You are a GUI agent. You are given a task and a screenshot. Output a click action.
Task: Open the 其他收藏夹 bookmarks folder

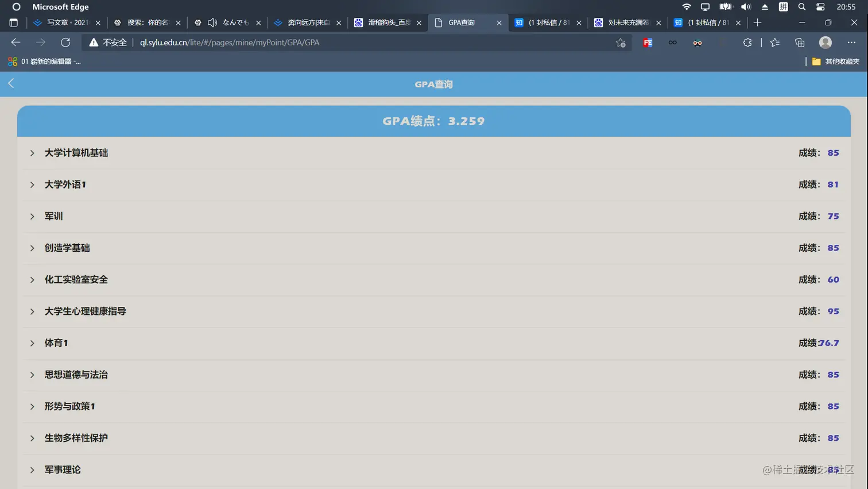(835, 61)
